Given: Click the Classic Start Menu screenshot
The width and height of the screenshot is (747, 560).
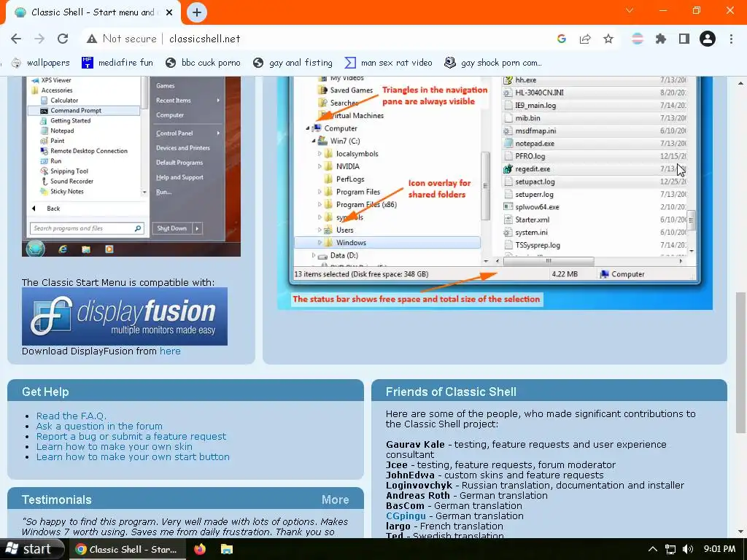Looking at the screenshot, I should click(x=131, y=166).
